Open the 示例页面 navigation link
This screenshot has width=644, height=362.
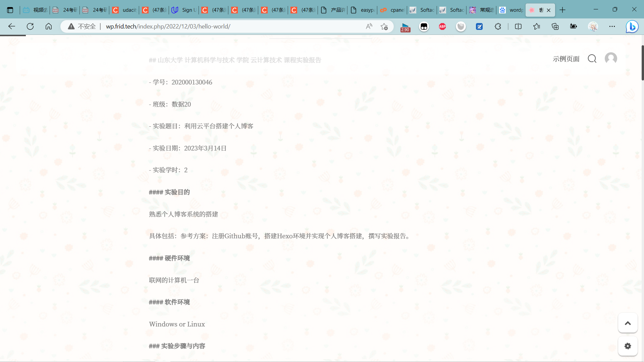pyautogui.click(x=566, y=59)
